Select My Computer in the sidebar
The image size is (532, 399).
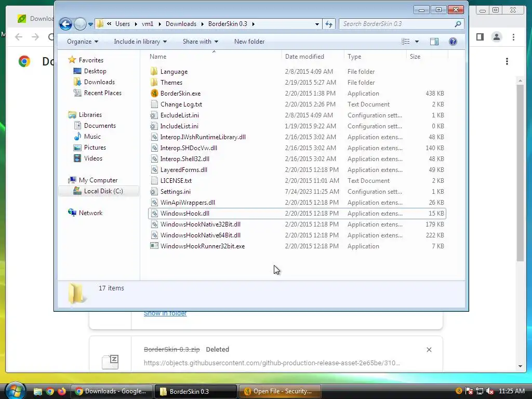98,180
